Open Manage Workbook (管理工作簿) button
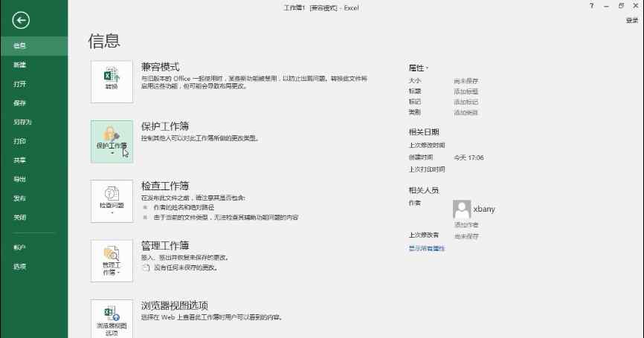Viewport: 644px width, 338px height. (x=112, y=261)
